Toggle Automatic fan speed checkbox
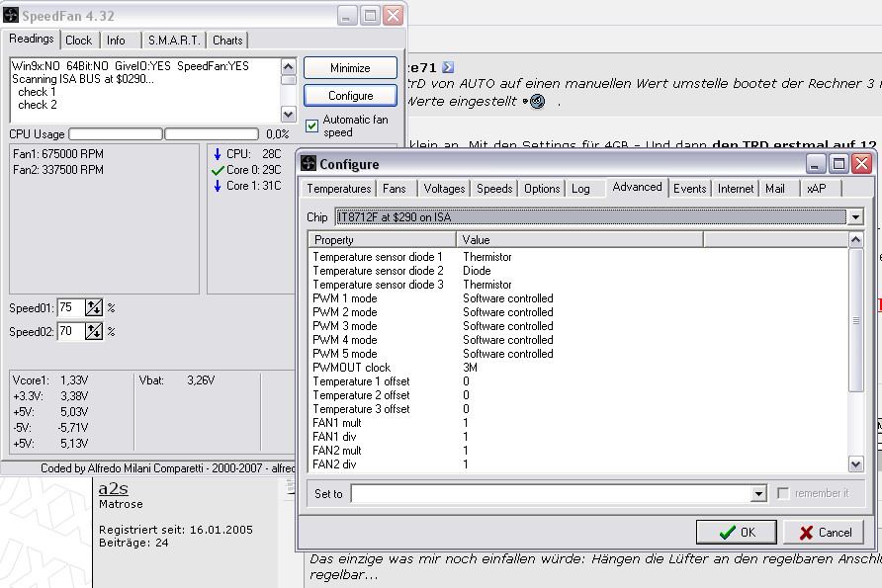Screen dimensions: 882x588 [311, 126]
